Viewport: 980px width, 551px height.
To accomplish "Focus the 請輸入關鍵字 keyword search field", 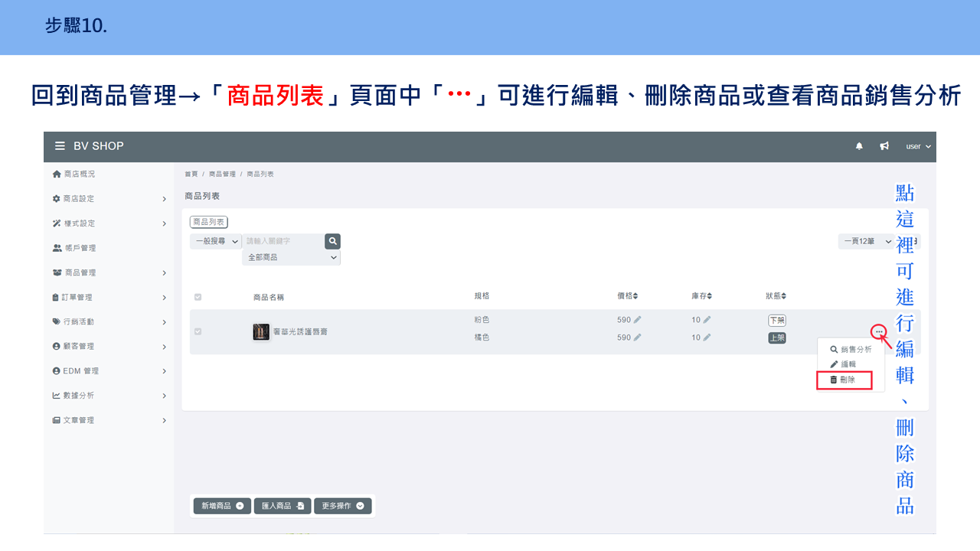I will point(283,241).
